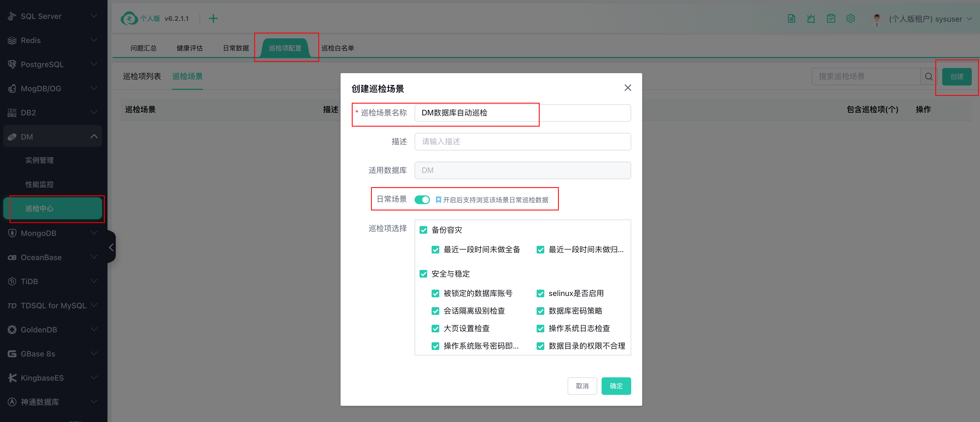Uncheck the 备份容灾 checkbox

click(x=423, y=230)
